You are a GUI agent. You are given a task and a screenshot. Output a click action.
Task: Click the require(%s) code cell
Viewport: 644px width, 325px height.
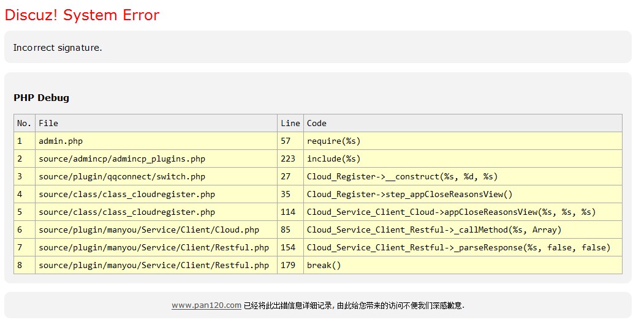(334, 141)
